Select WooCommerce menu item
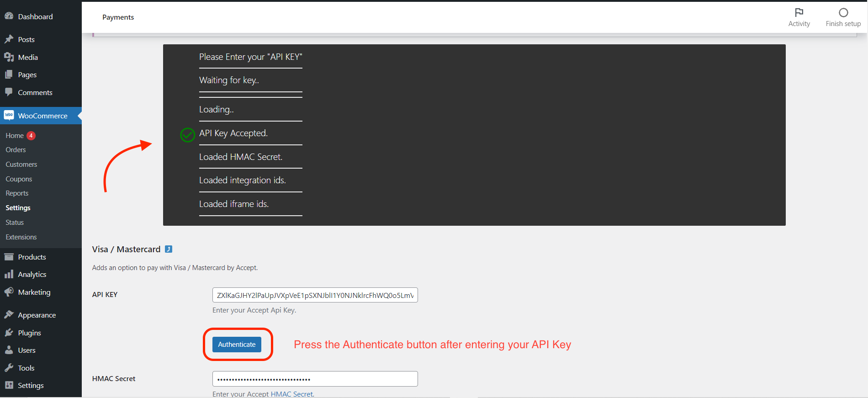The image size is (868, 398). [x=42, y=116]
